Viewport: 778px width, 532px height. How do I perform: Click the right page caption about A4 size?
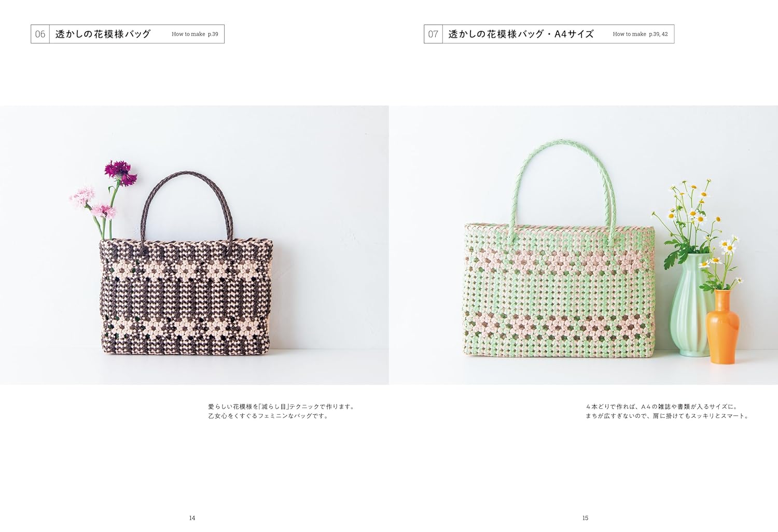[667, 411]
